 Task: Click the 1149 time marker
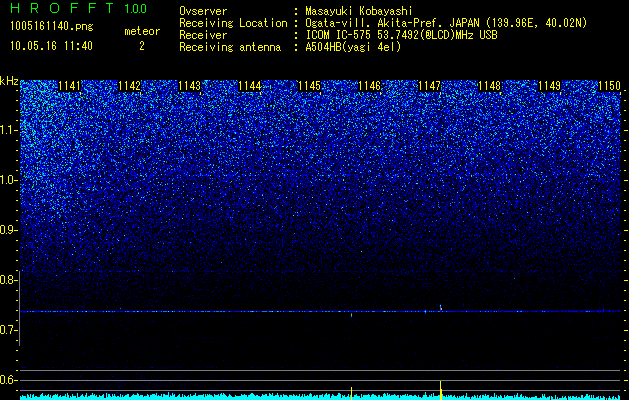[549, 86]
